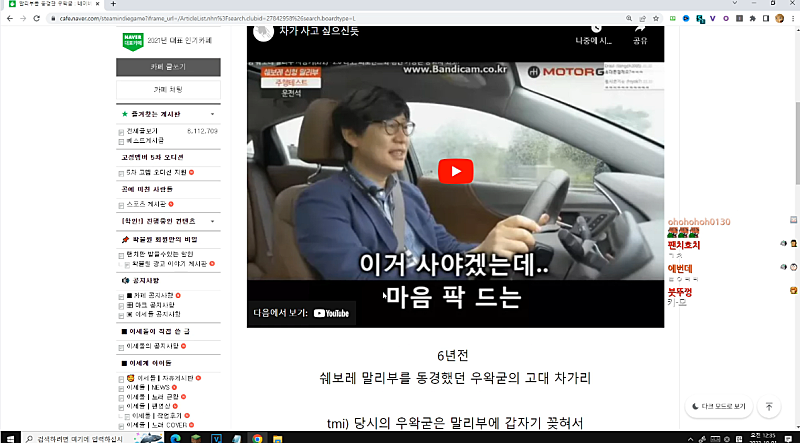
Task: Click the green extension icon
Action: point(673,18)
